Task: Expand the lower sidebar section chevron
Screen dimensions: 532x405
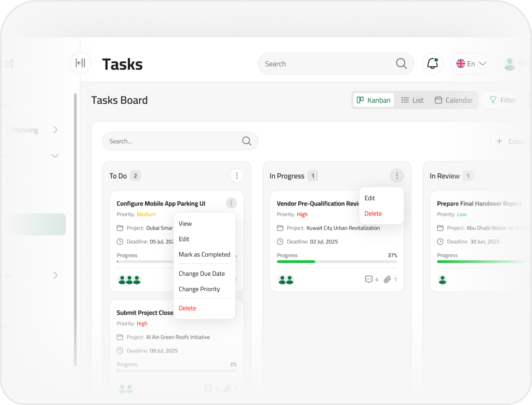Action: [55, 275]
